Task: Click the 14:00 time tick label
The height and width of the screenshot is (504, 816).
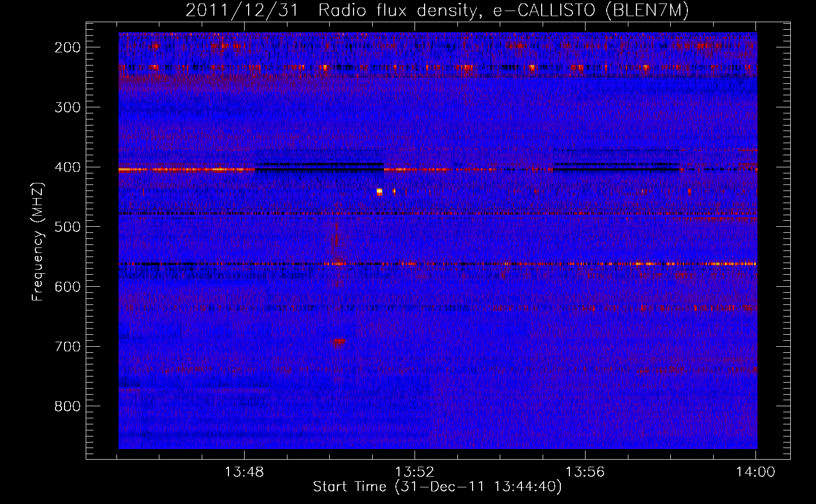Action: point(755,472)
